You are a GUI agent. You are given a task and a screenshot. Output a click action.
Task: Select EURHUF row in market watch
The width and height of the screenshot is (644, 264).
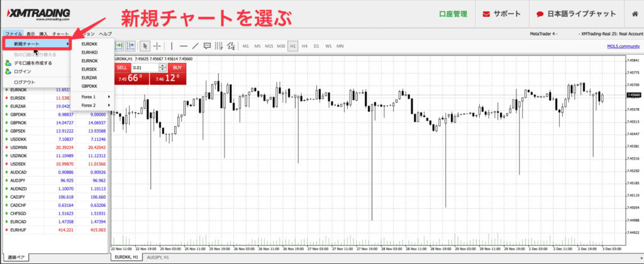(x=55, y=230)
